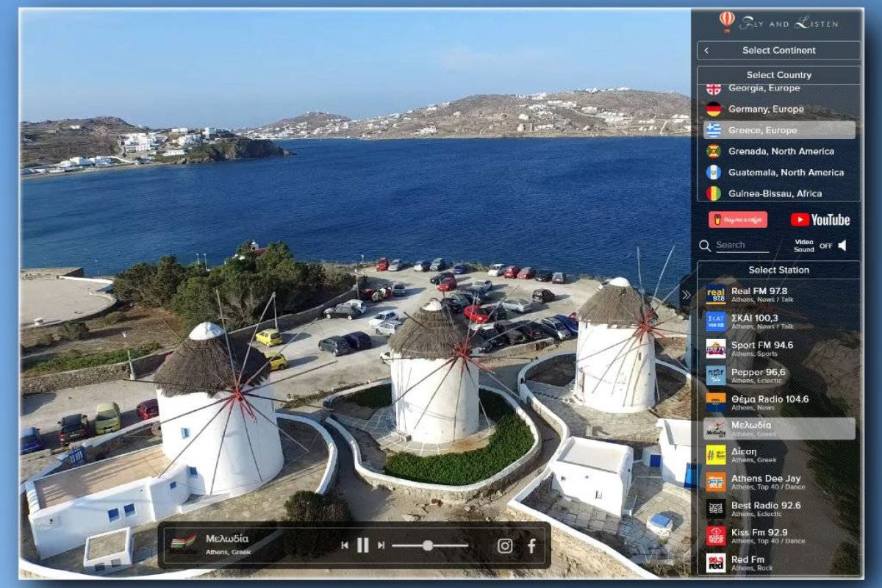Pause the playing Μελωδία station
882x588 pixels.
[x=362, y=545]
